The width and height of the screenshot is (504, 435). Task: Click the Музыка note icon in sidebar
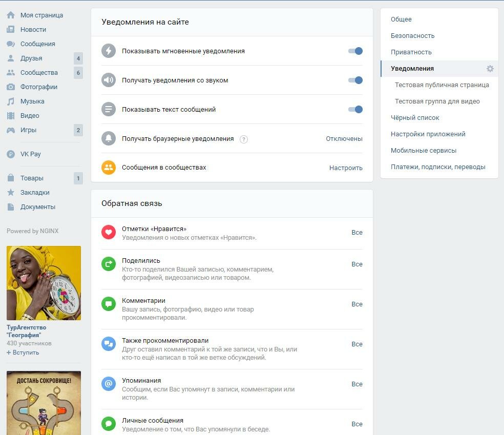11,101
